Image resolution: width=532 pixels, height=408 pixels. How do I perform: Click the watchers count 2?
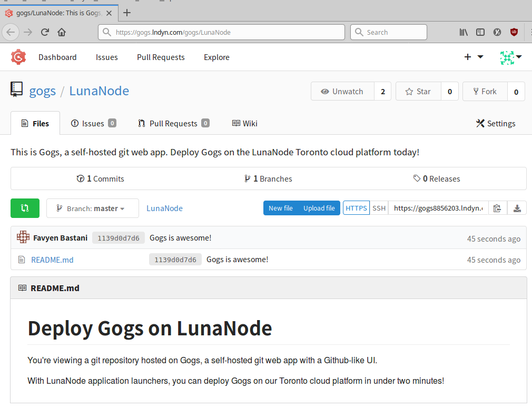[383, 92]
